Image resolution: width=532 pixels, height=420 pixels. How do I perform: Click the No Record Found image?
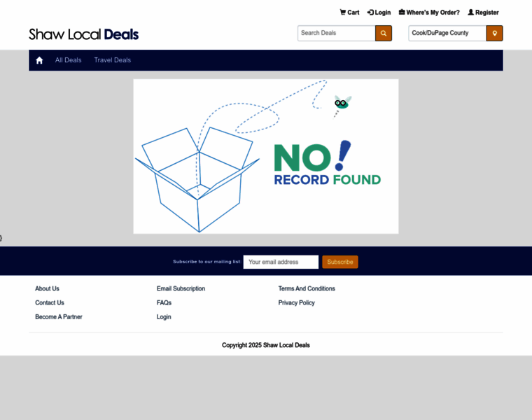point(266,156)
